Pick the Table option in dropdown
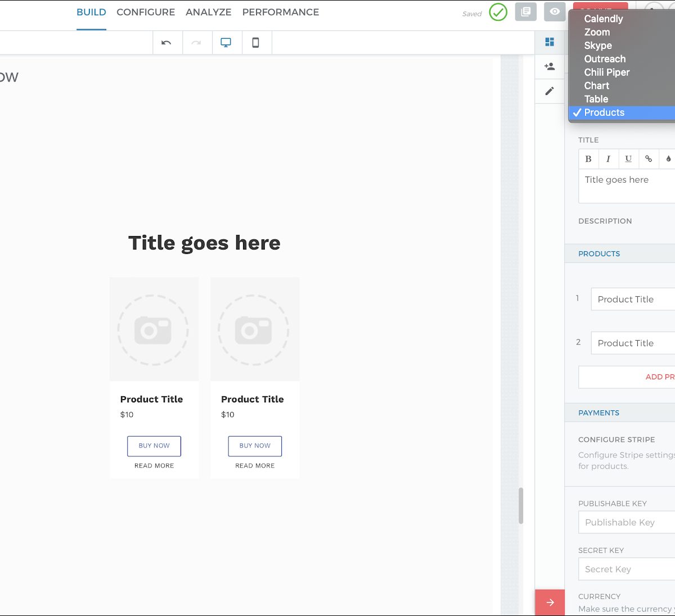 (596, 99)
